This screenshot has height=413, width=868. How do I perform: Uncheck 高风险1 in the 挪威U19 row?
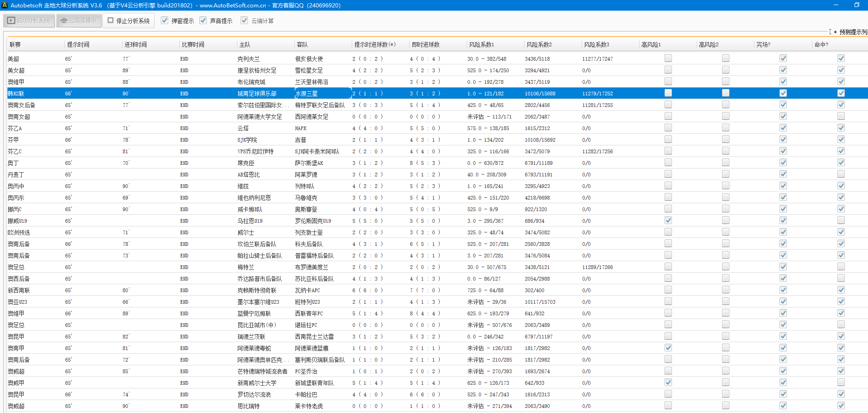668,220
